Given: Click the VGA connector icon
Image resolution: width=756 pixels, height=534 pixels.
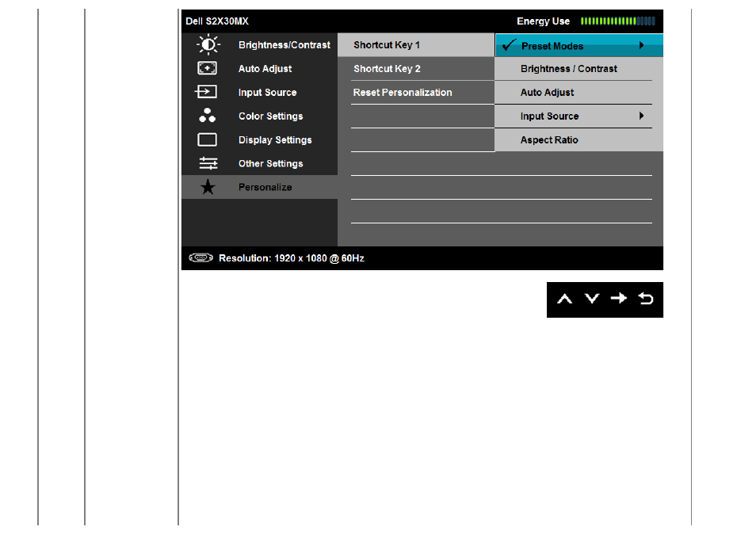Looking at the screenshot, I should [x=201, y=257].
